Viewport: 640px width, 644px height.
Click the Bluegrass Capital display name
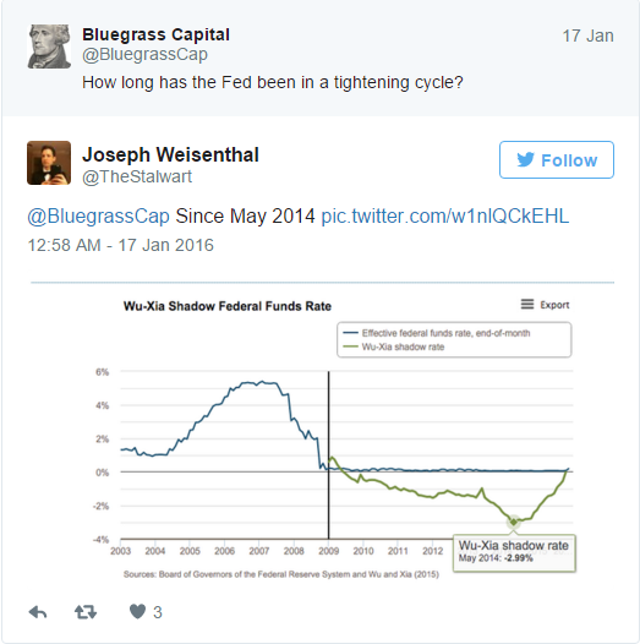coord(156,34)
